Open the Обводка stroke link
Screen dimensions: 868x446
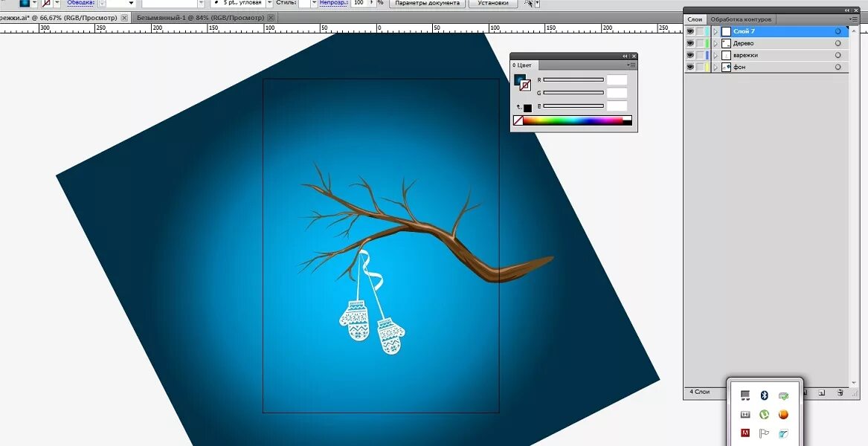point(80,3)
